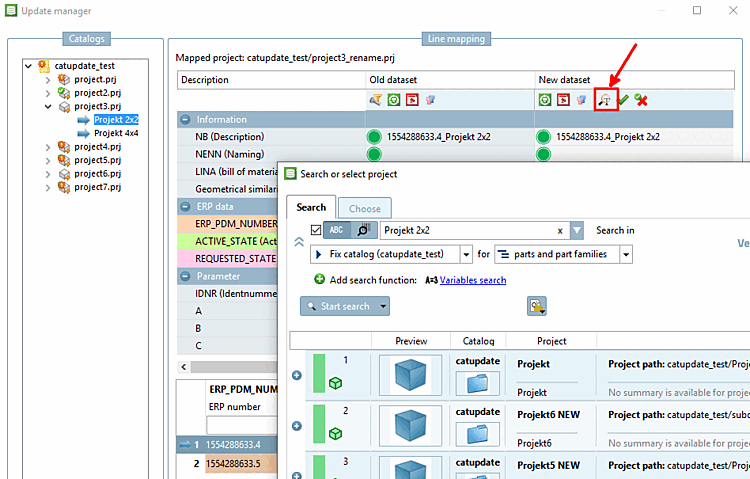Open the parts and part families dropdown
750x479 pixels.
tap(564, 255)
